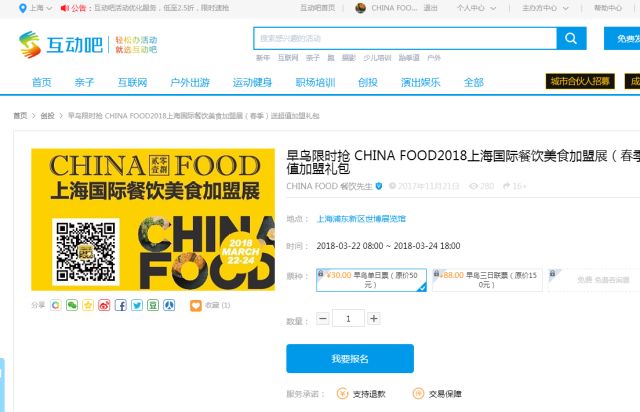Open the 运动健身 nav tab

252,82
